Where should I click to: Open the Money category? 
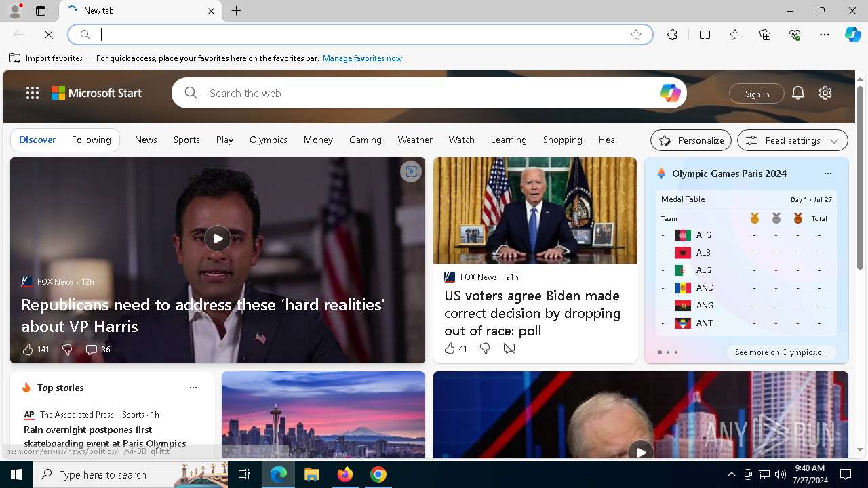pos(318,140)
